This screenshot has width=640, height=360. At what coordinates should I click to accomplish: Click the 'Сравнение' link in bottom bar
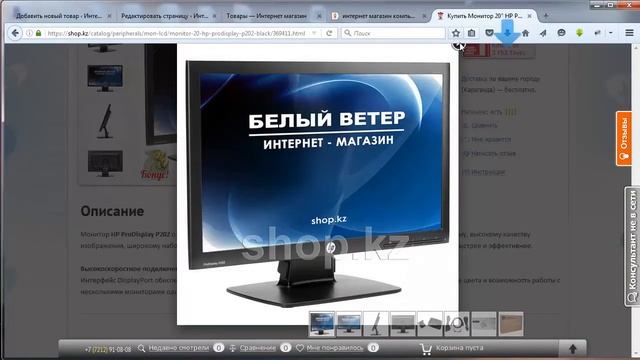click(x=258, y=348)
